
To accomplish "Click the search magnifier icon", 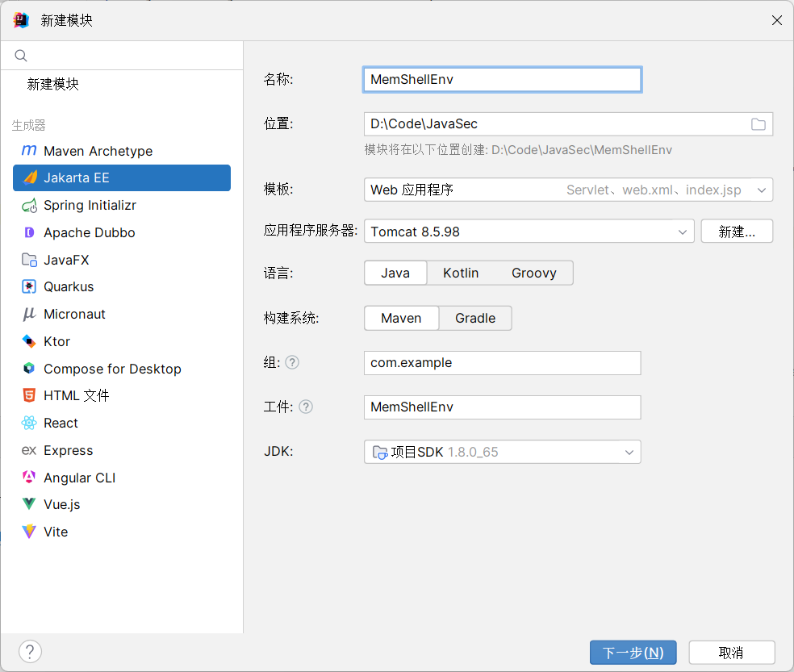I will click(21, 55).
